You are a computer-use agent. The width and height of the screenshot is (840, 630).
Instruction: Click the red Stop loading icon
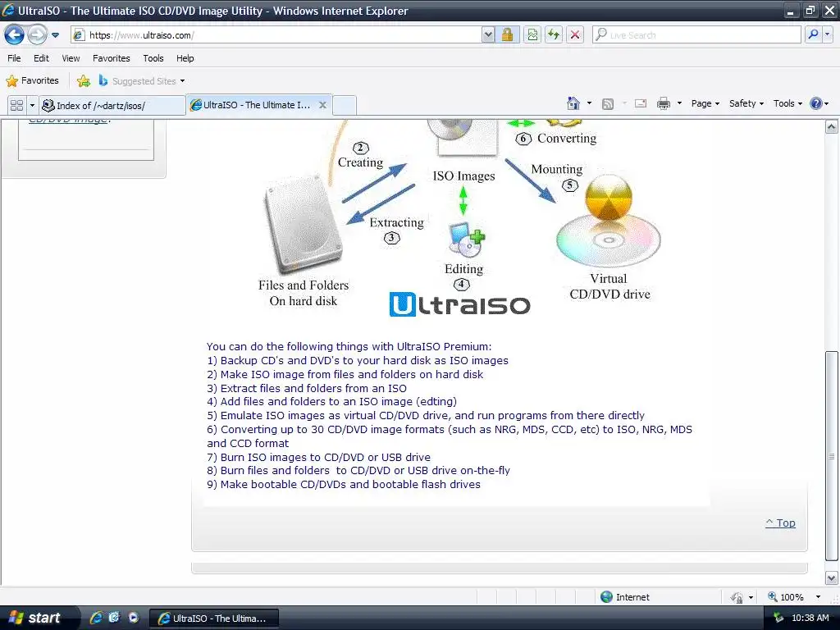pos(575,35)
